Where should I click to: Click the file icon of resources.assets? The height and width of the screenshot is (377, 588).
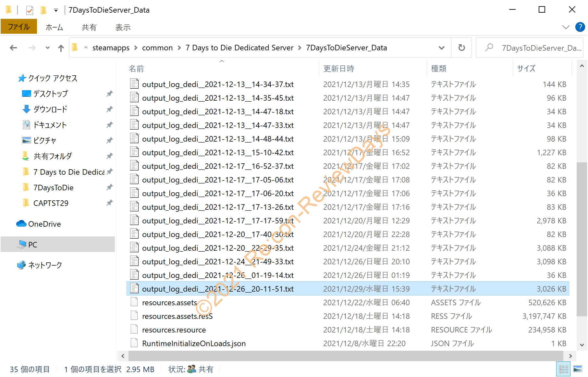[x=134, y=302]
